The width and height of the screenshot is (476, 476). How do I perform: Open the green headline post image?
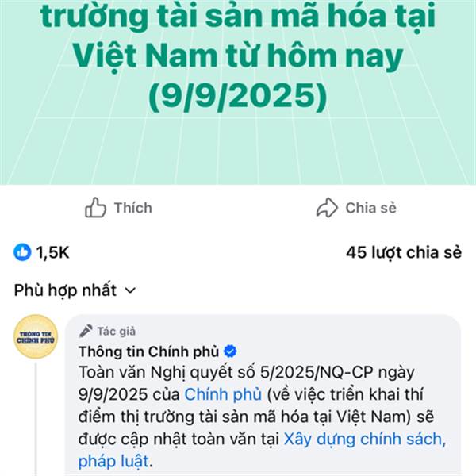pos(238,92)
